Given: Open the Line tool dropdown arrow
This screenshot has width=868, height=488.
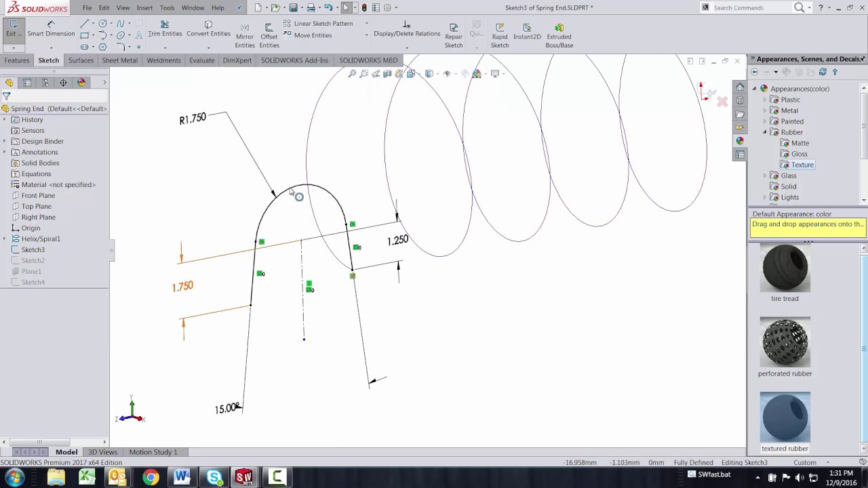Looking at the screenshot, I should point(93,24).
